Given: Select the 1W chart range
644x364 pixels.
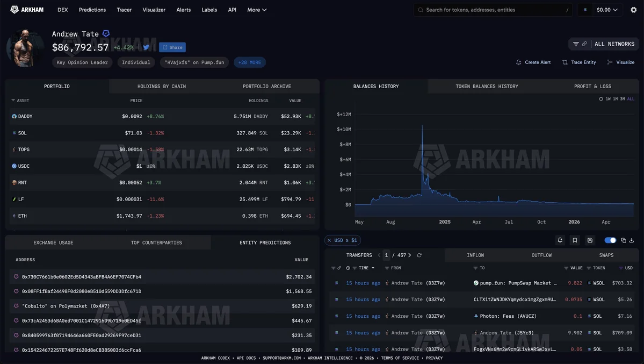Looking at the screenshot, I should [x=608, y=99].
